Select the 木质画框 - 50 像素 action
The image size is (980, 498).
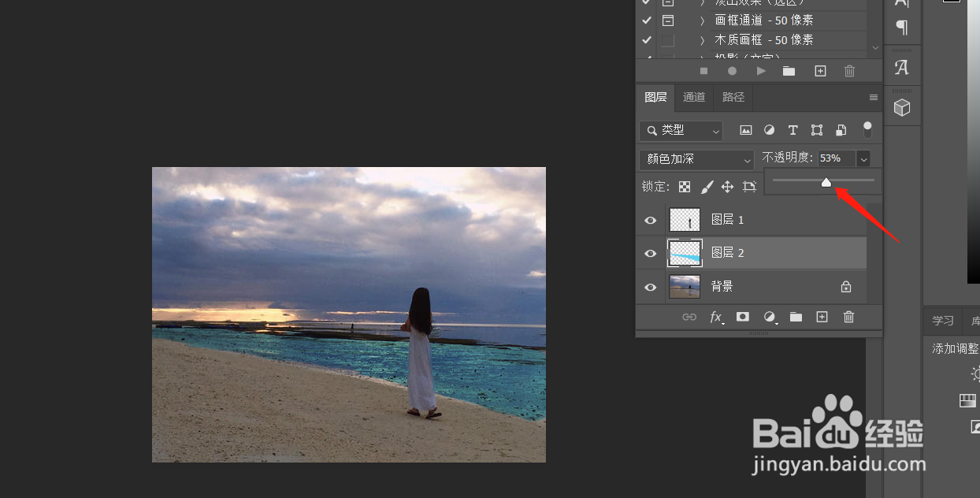[764, 40]
